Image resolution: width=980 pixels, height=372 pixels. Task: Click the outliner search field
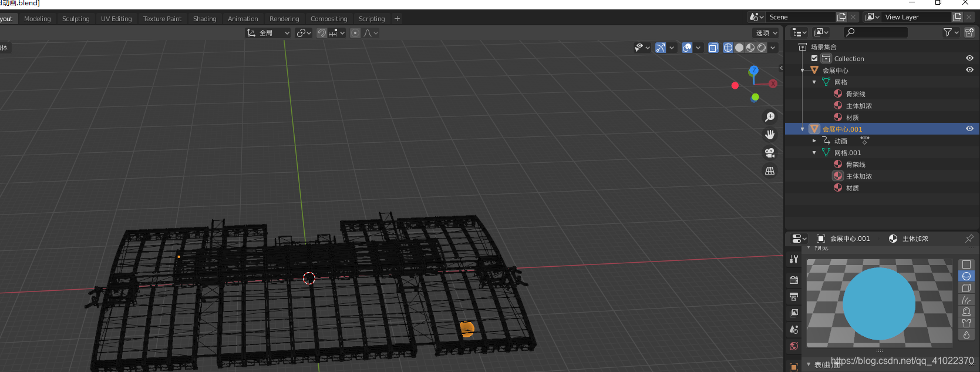tap(875, 32)
